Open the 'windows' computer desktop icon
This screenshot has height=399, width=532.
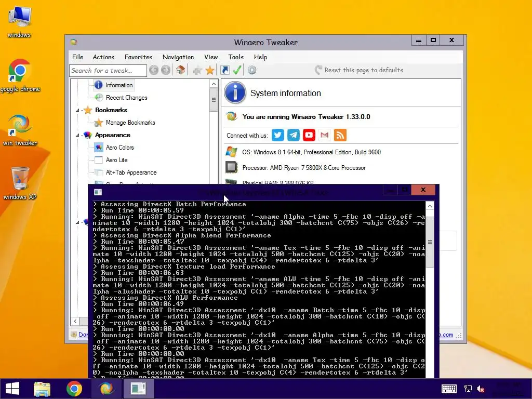[19, 21]
